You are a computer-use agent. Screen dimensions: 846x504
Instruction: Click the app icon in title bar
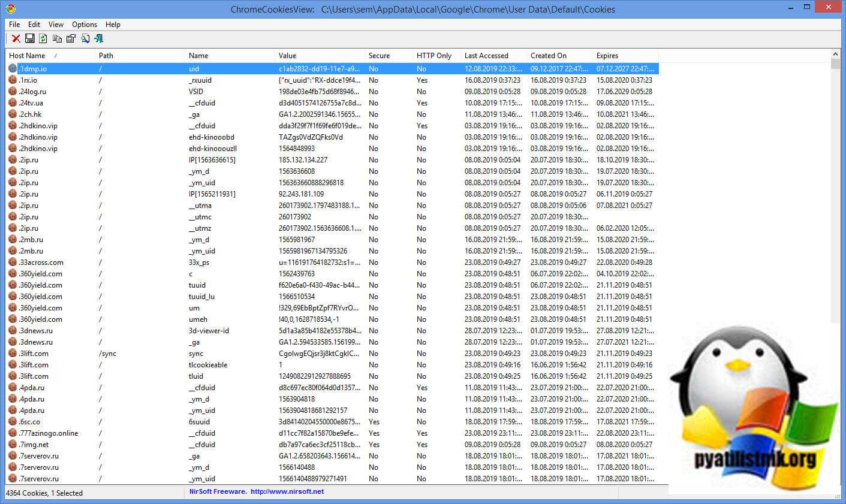[x=10, y=9]
